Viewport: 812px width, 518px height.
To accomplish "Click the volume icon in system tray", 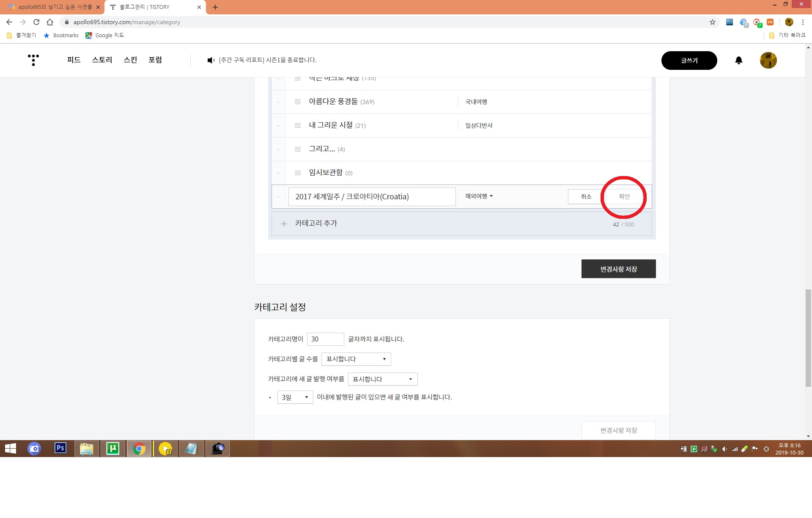I will click(x=724, y=449).
